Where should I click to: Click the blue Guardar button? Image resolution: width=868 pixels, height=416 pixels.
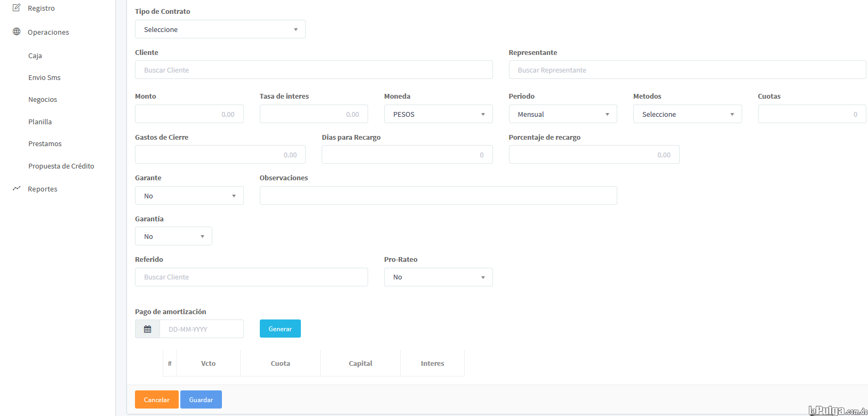point(201,399)
